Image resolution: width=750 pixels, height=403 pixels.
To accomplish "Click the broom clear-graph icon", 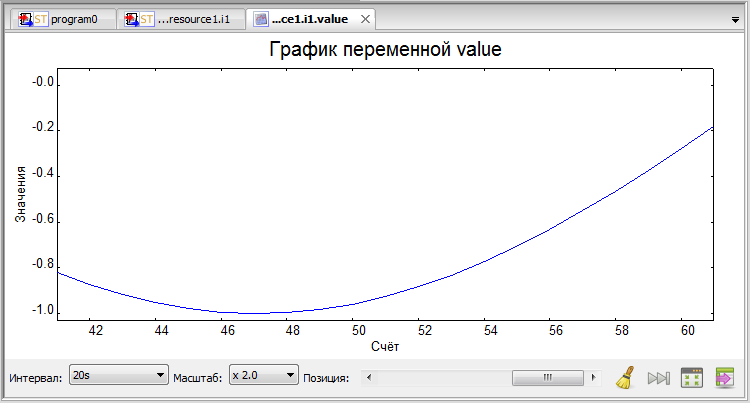I will (x=626, y=377).
